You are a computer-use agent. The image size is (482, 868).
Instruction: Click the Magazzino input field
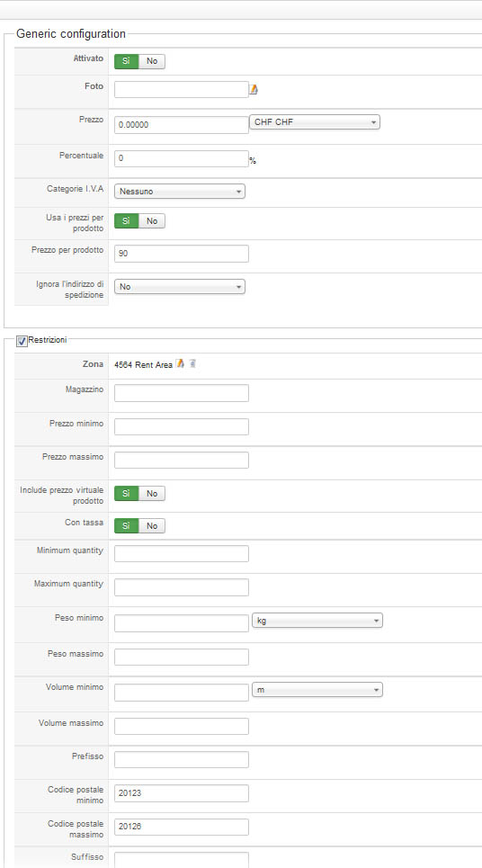point(182,393)
